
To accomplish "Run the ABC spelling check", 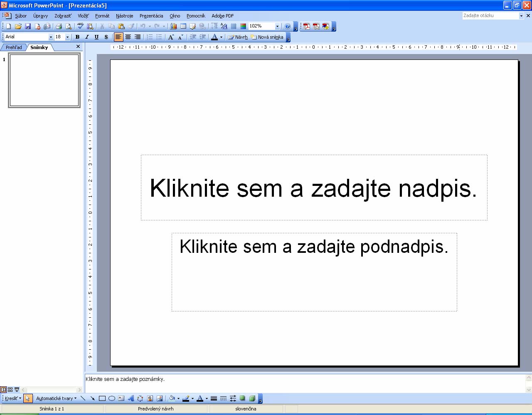I will coord(81,26).
